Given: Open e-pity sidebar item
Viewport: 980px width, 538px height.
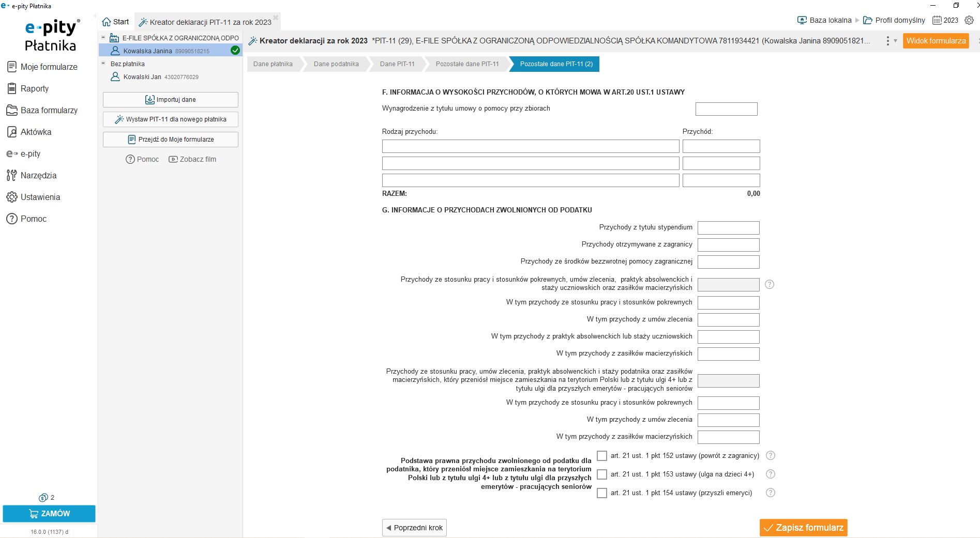Looking at the screenshot, I should coord(24,153).
